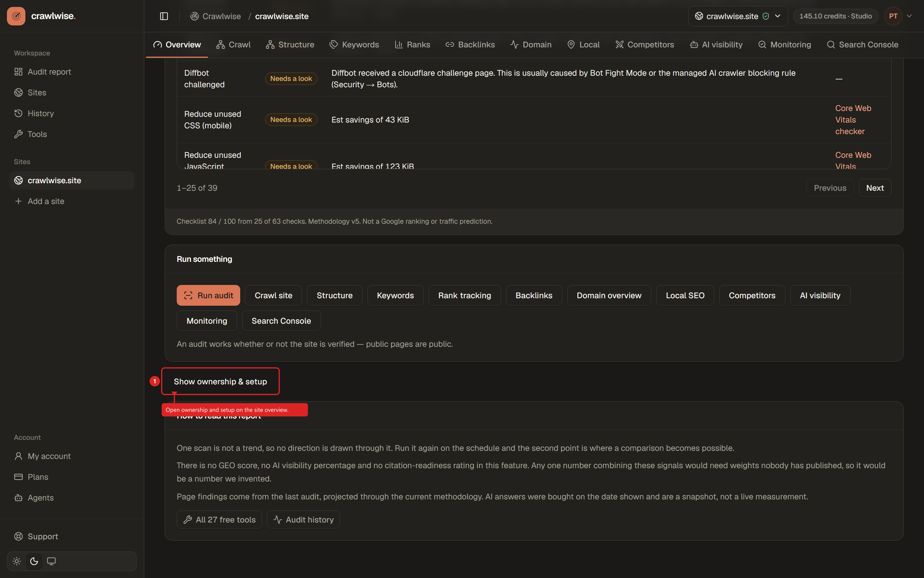Open Audit history
This screenshot has height=578, width=924.
(x=303, y=520)
